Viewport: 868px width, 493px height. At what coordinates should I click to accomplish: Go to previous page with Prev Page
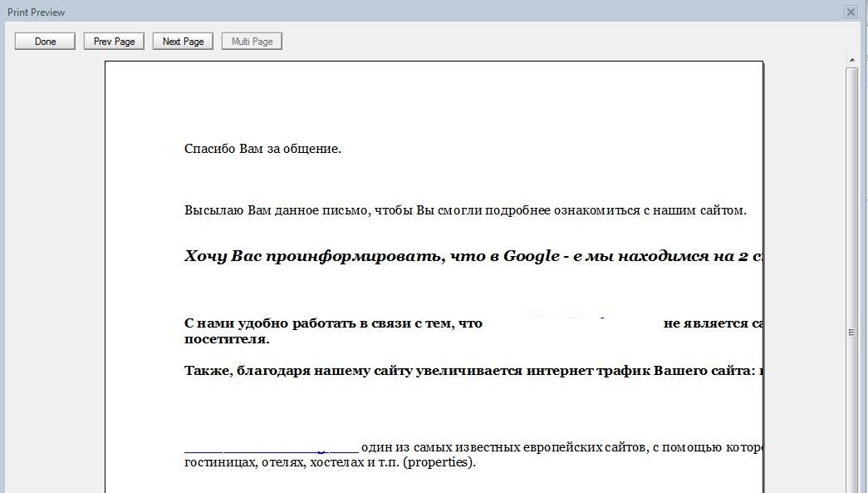[x=114, y=42]
